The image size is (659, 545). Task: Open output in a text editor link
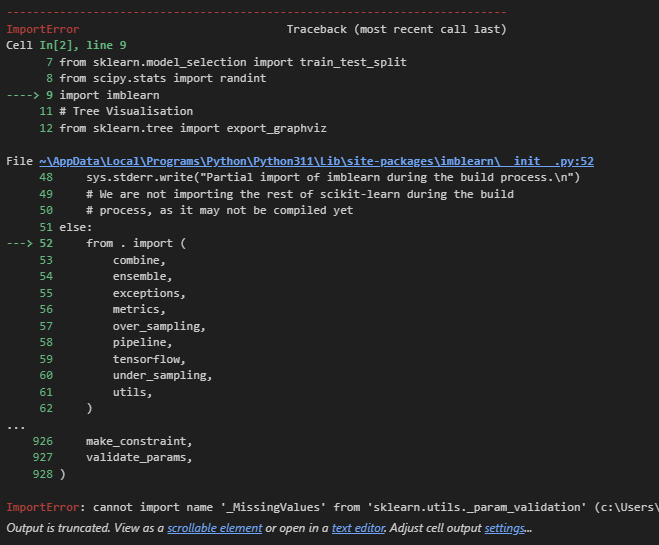click(358, 528)
